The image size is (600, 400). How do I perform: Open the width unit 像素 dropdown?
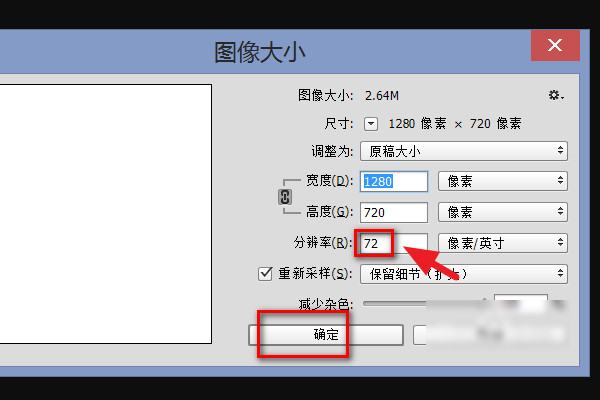coord(502,181)
